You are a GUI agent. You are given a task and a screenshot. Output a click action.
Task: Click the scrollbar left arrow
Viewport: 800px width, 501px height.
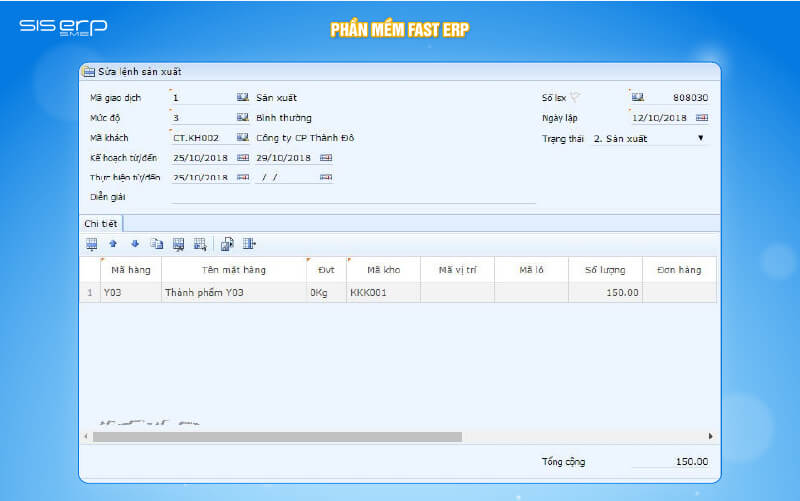click(86, 437)
